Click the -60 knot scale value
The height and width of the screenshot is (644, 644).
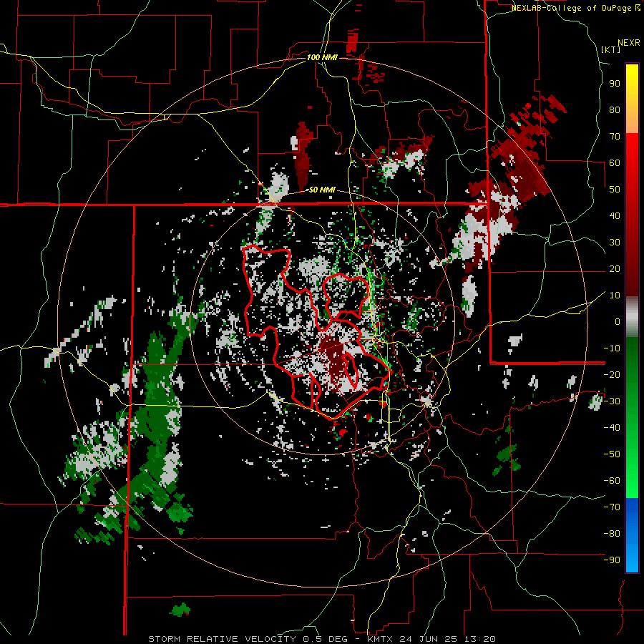(612, 481)
